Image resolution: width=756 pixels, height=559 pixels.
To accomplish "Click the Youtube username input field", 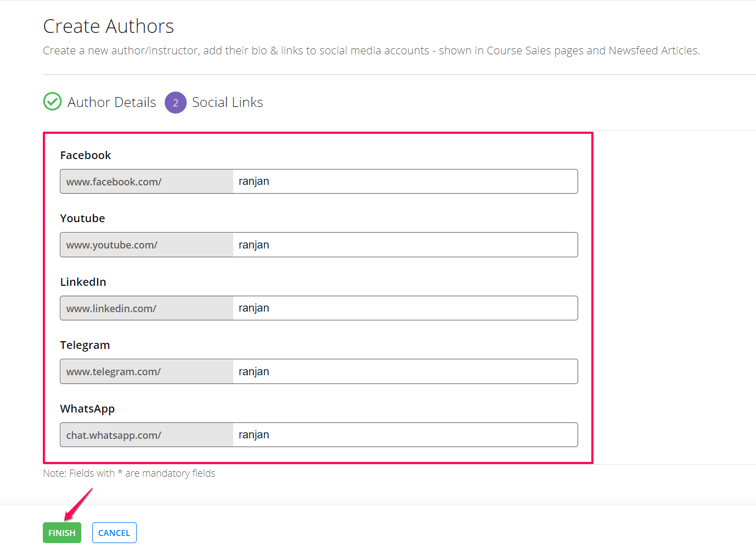I will pyautogui.click(x=405, y=245).
